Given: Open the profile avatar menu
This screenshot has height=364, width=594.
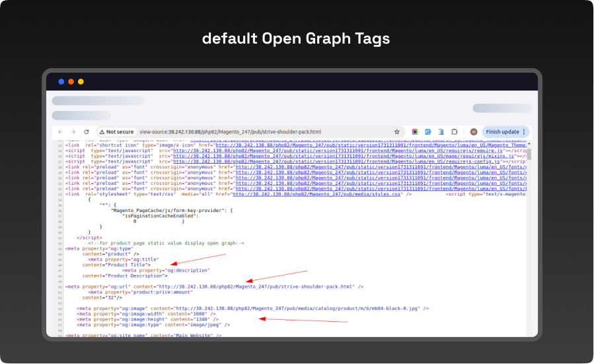Looking at the screenshot, I should pos(474,132).
